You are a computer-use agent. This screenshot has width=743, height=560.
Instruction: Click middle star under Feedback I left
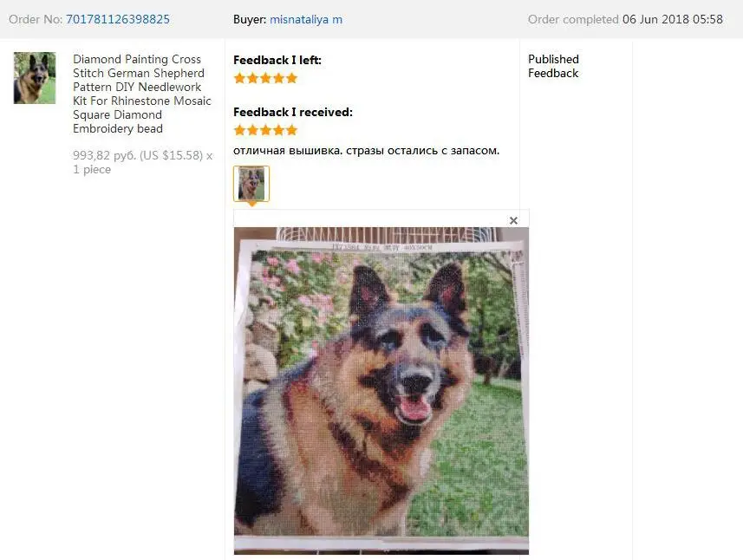point(265,78)
